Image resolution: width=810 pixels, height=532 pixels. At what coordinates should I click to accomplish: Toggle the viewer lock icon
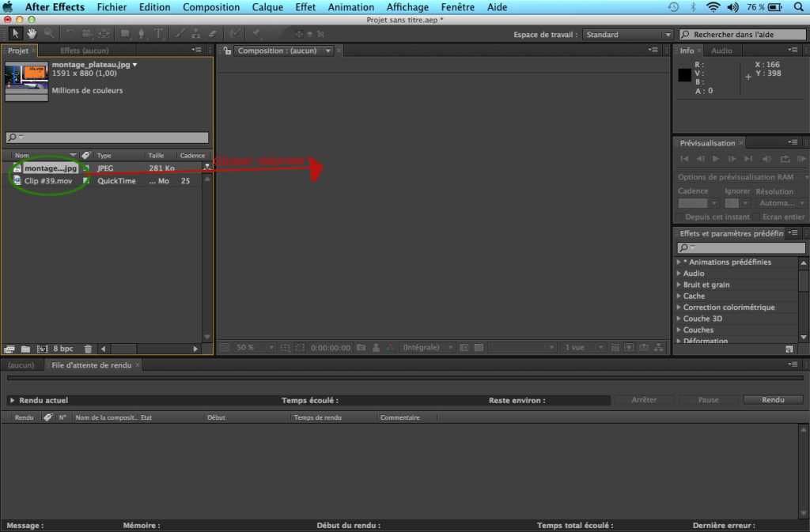point(227,51)
